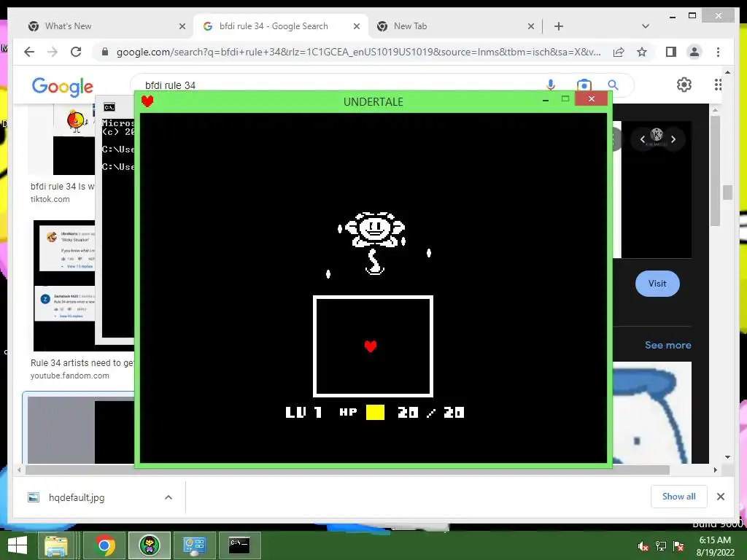Screen dimensions: 747x560
Task: Click the red soul heart in the battle box
Action: click(x=370, y=346)
